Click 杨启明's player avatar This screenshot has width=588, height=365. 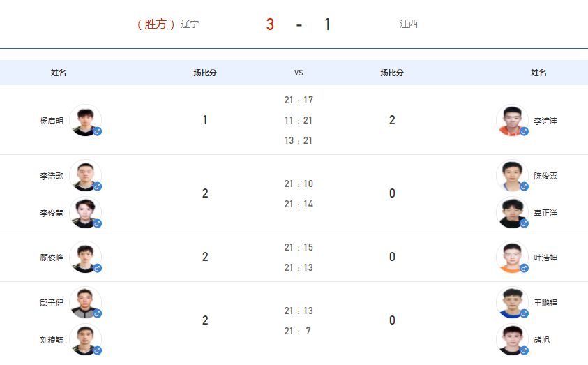tap(86, 120)
